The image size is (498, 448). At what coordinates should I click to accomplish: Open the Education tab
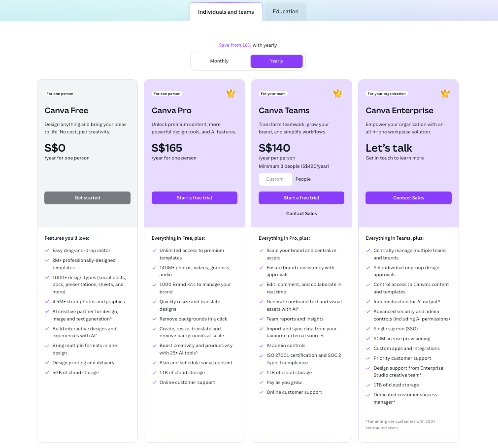[x=286, y=11]
